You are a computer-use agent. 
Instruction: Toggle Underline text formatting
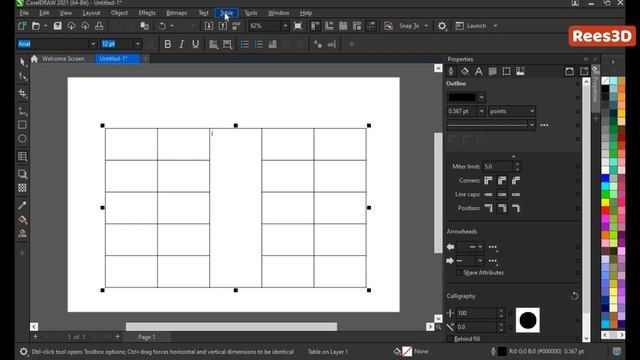tap(195, 44)
